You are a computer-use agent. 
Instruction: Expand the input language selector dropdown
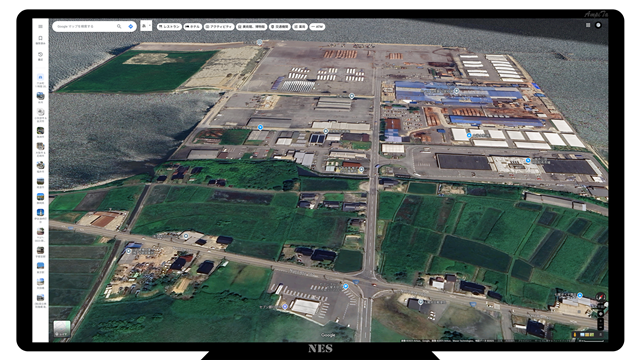pos(146,26)
